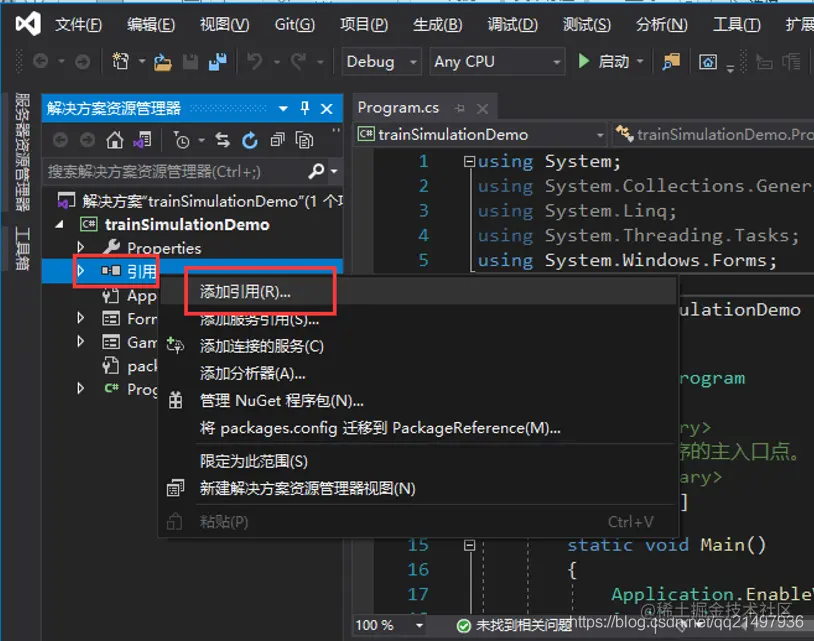Click the refresh icon in Solution Explorer
The height and width of the screenshot is (641, 814).
250,140
